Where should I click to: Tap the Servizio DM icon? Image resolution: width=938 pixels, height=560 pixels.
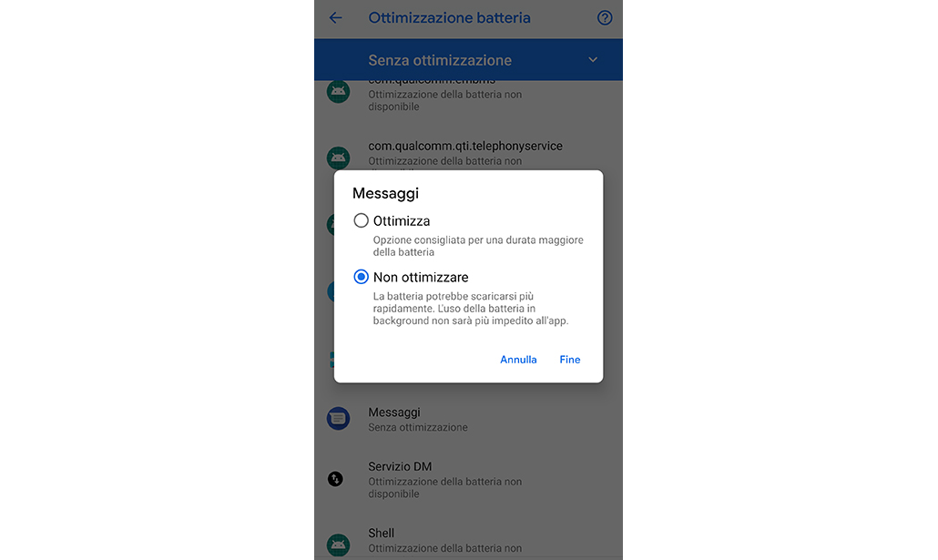336,479
